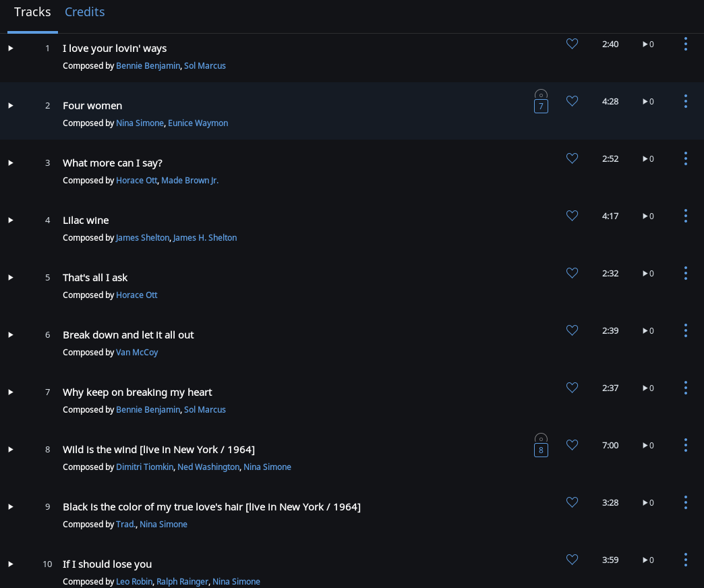Play track 1 I love your lovin' ways
704x588 pixels.
[x=11, y=49]
